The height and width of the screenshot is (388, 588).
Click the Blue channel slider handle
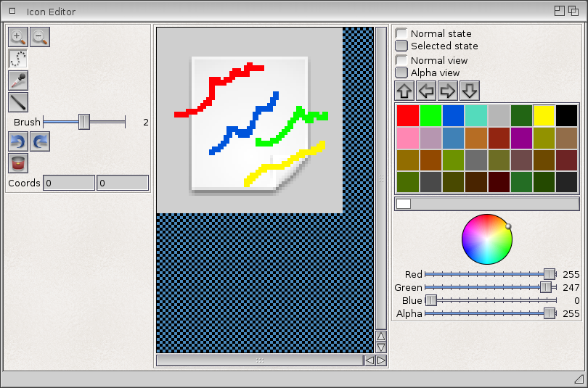point(431,300)
